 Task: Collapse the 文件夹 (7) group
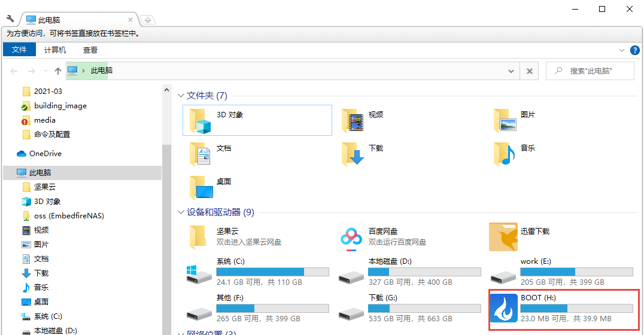(x=181, y=96)
